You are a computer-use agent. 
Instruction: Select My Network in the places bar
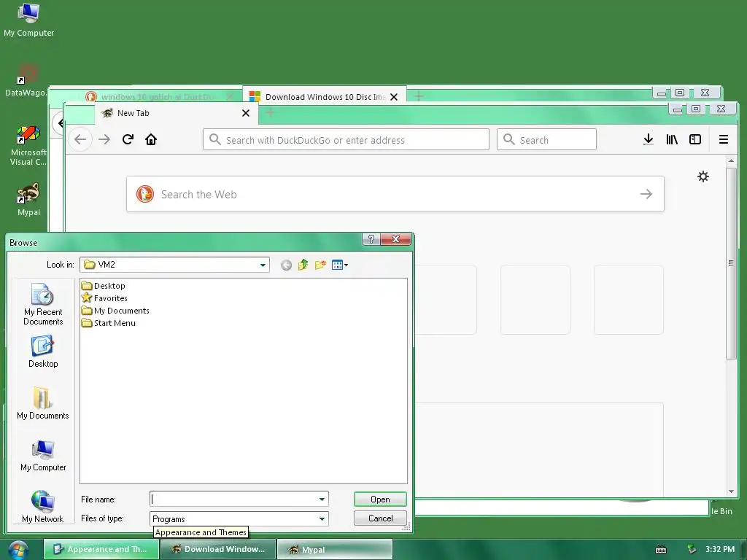pyautogui.click(x=43, y=507)
